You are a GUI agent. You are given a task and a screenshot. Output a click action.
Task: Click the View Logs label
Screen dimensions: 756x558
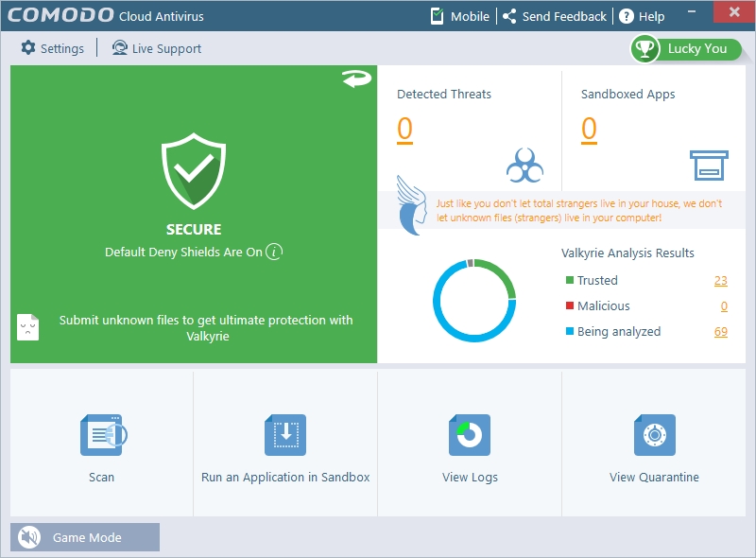tap(470, 478)
